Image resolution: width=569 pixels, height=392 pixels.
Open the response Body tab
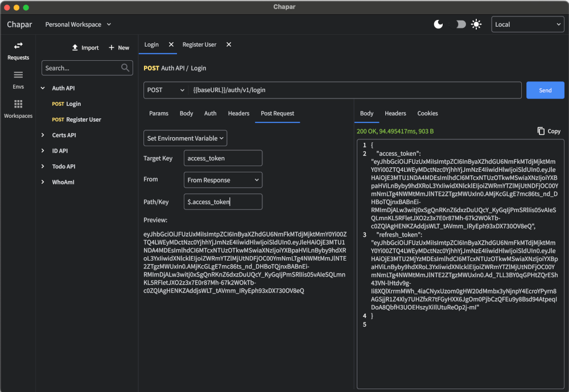366,113
